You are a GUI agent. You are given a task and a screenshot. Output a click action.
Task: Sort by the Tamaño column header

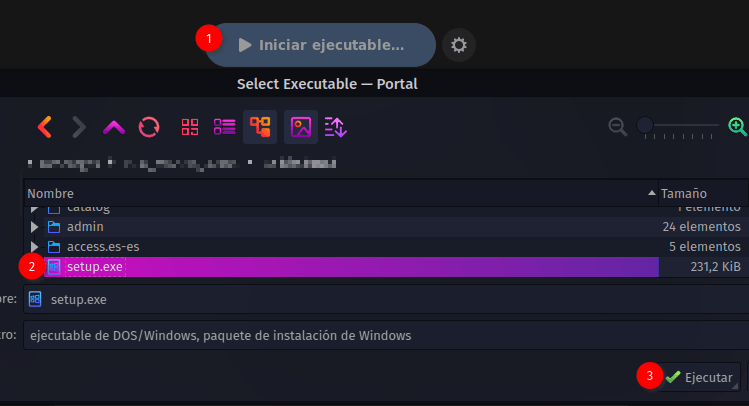[703, 193]
